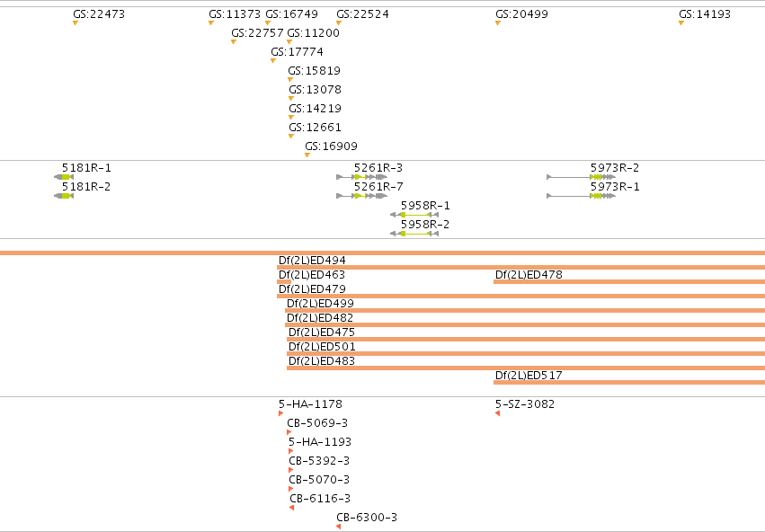Click the 5181R-1 label text

coord(86,168)
